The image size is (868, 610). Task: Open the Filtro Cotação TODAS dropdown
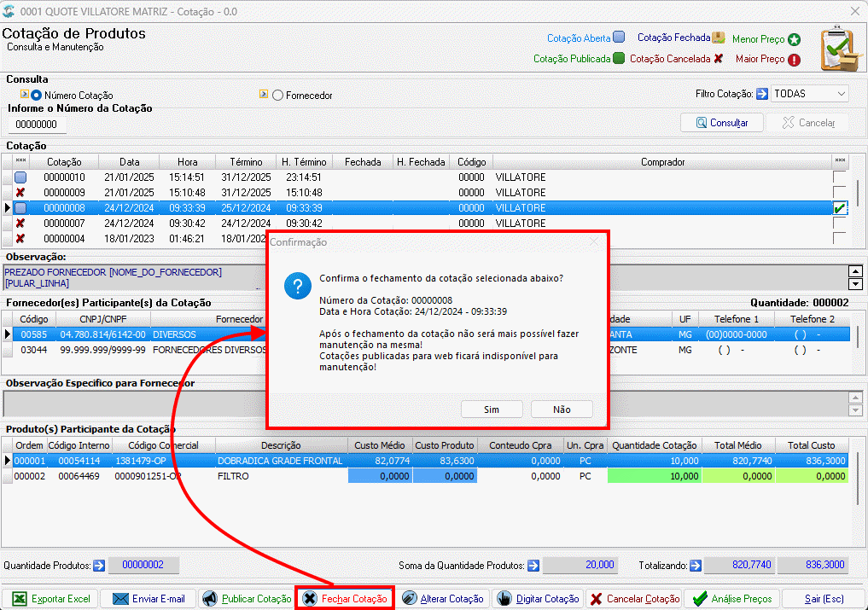coord(809,94)
